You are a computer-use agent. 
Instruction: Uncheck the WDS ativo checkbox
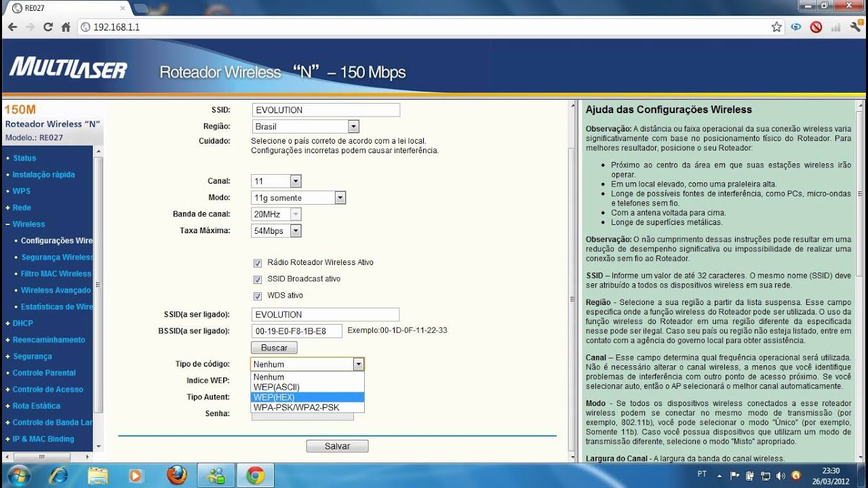pos(258,296)
